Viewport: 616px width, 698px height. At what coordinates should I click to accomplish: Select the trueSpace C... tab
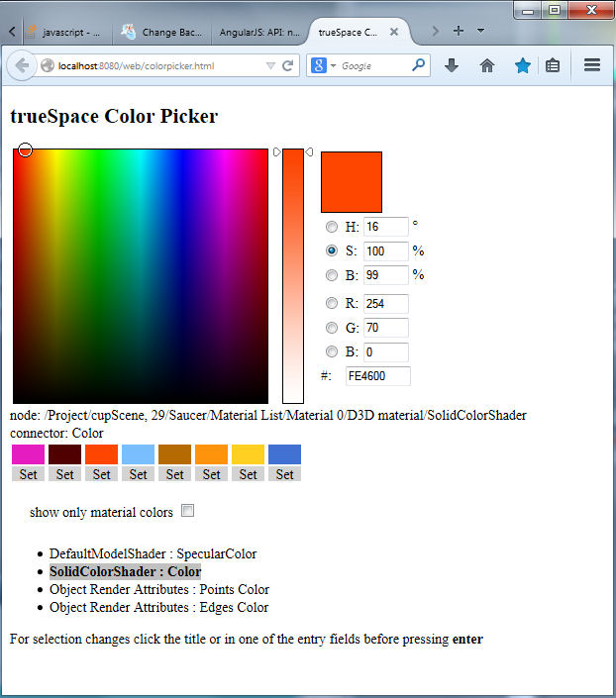348,32
